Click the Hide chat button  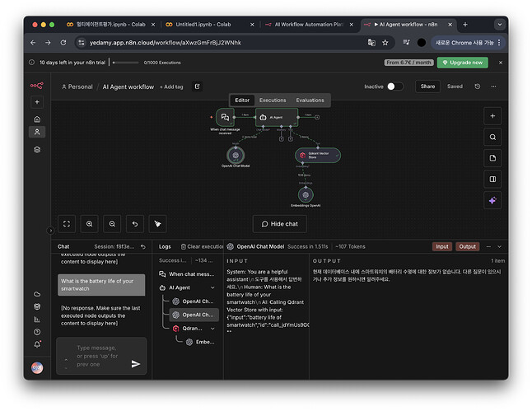(x=280, y=223)
